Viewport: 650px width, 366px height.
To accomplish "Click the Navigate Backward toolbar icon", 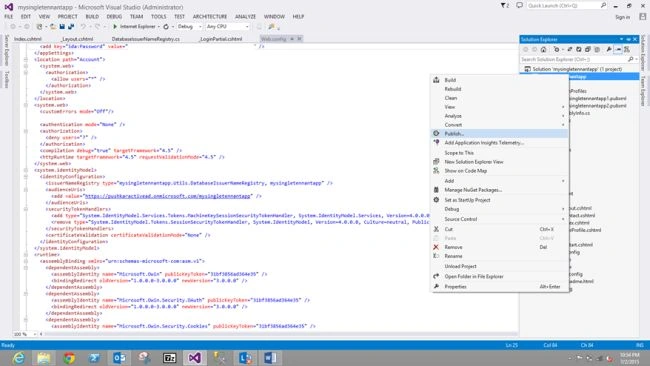I will coord(13,27).
